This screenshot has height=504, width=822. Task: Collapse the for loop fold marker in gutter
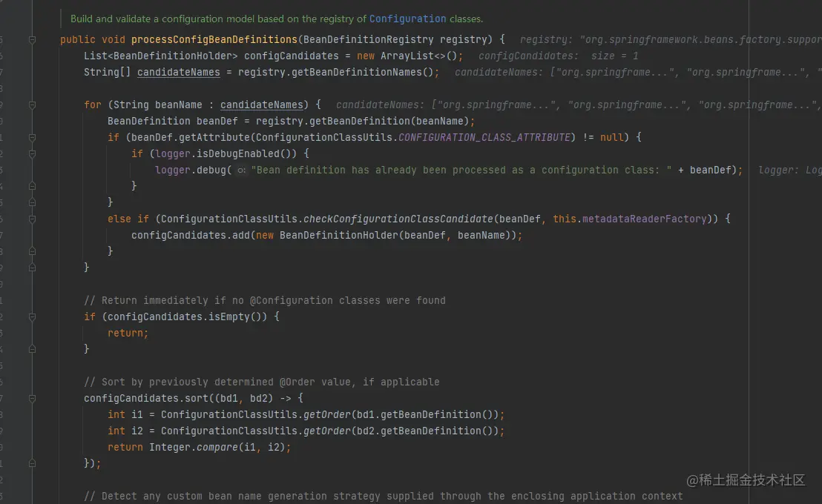[32, 105]
